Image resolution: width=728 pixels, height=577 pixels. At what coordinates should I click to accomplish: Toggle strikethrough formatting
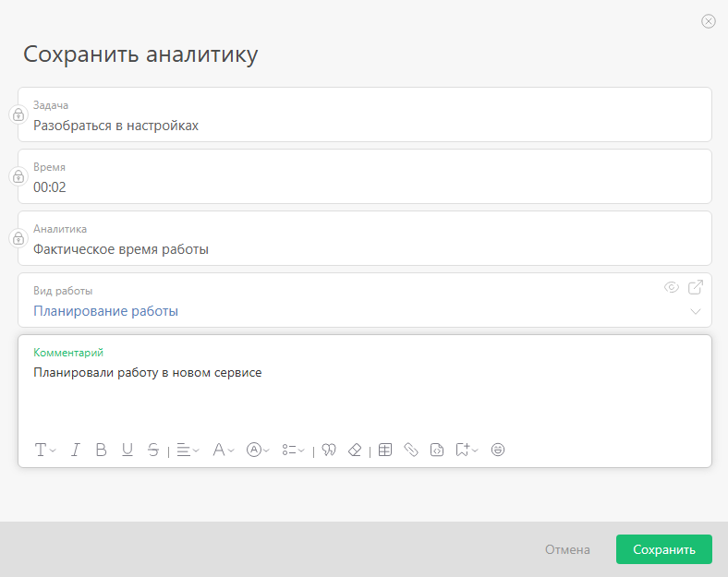153,450
